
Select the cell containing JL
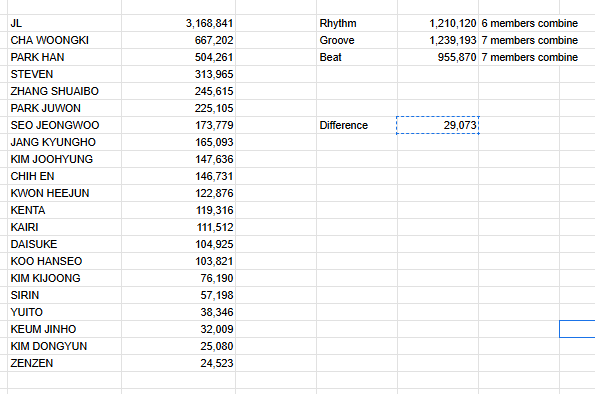[x=65, y=23]
